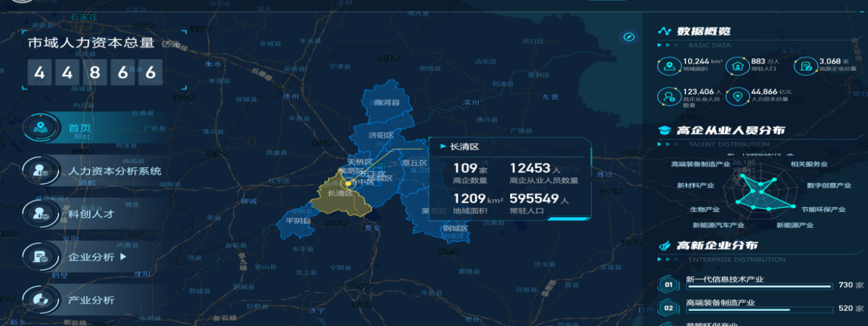868x326 pixels.
Task: Select 商河县 region on the map
Action: (x=386, y=102)
